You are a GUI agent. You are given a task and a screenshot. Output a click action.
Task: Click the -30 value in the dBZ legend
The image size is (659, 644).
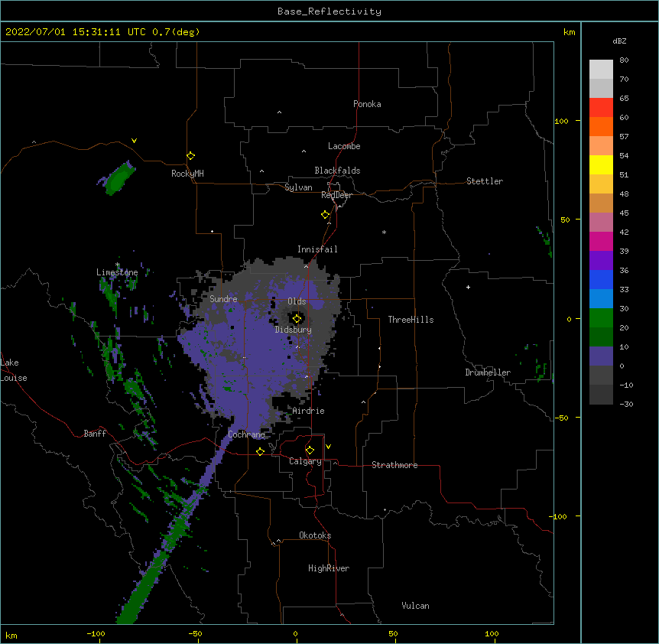[627, 405]
